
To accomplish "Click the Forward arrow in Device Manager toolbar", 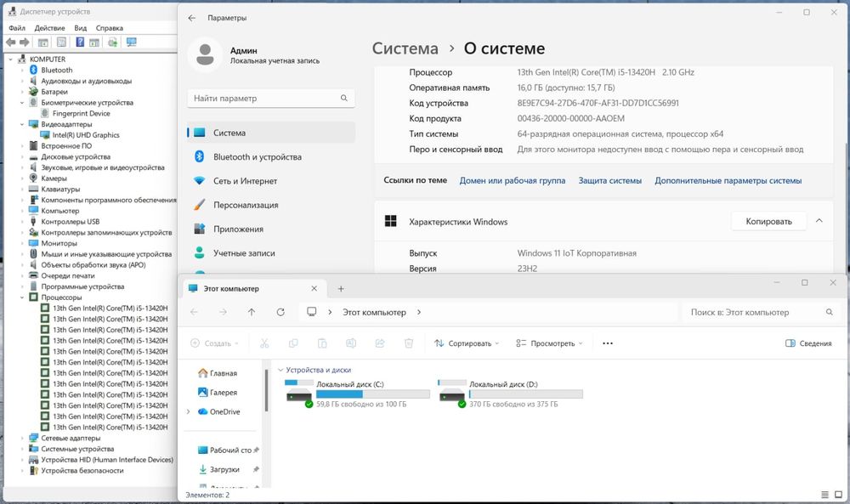I will point(25,42).
